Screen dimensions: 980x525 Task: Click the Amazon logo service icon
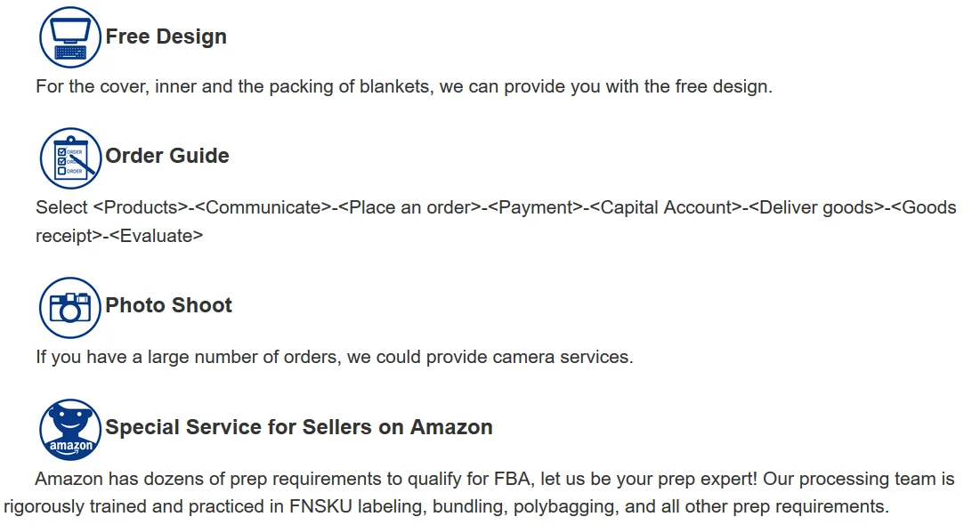70,429
